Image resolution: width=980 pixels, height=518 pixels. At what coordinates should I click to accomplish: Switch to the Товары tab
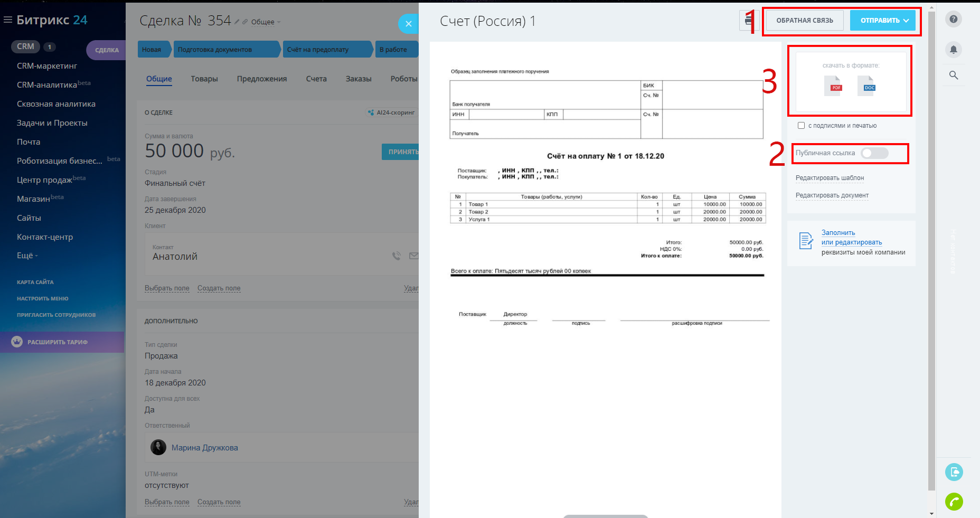[204, 79]
